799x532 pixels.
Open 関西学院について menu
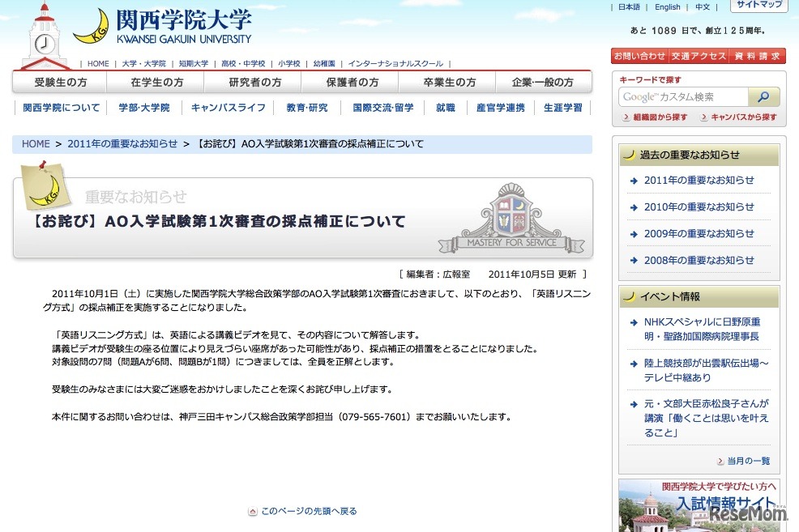61,108
